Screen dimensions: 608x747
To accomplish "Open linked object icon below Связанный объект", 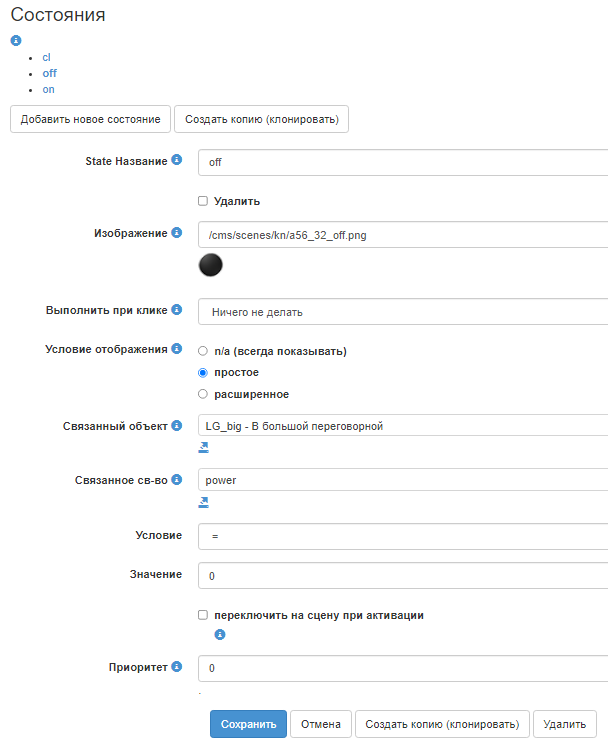I will pos(204,447).
